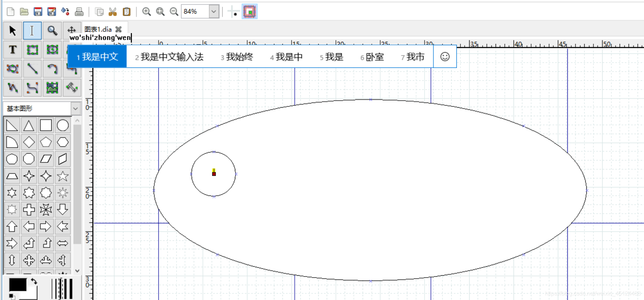Choose candidate 5 我是

point(331,57)
